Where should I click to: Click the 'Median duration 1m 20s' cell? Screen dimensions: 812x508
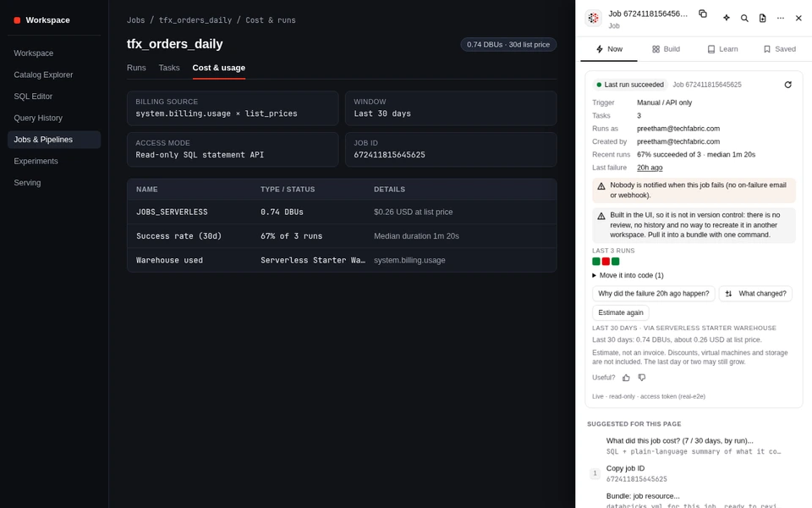pos(416,236)
